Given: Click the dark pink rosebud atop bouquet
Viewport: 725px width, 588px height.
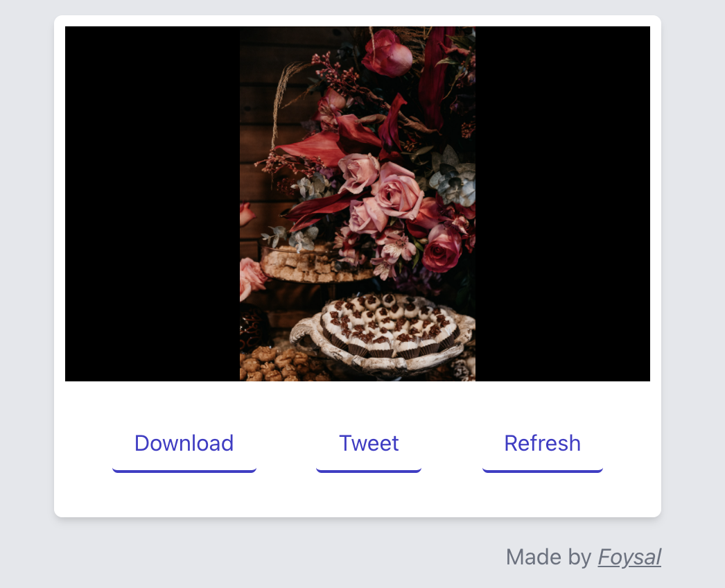Looking at the screenshot, I should pos(387,53).
